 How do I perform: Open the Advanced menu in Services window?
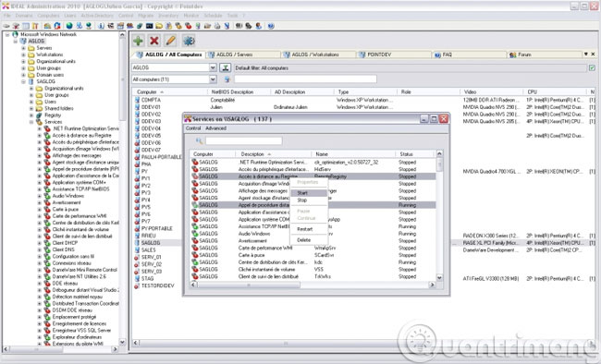point(215,128)
